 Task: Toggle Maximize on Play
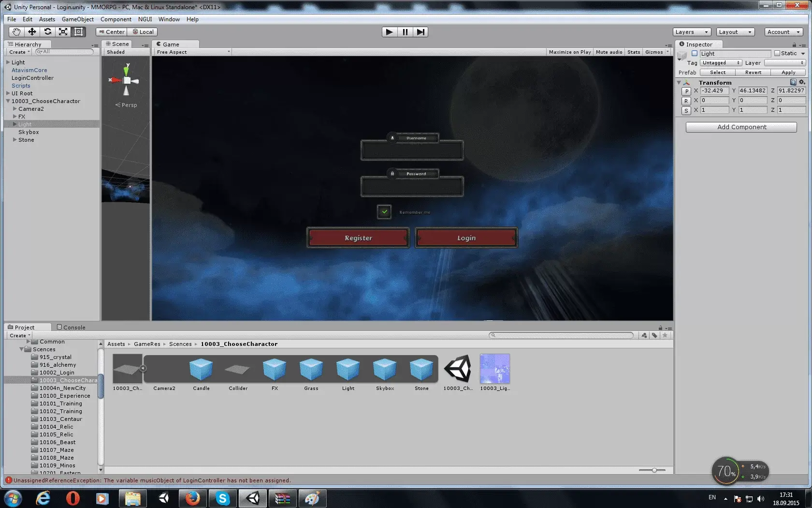click(570, 52)
